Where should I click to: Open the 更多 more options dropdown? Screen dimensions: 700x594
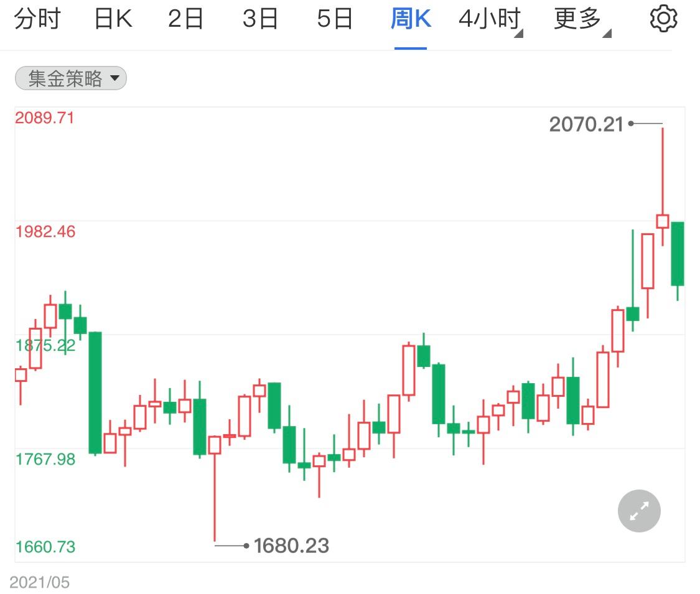click(x=576, y=18)
